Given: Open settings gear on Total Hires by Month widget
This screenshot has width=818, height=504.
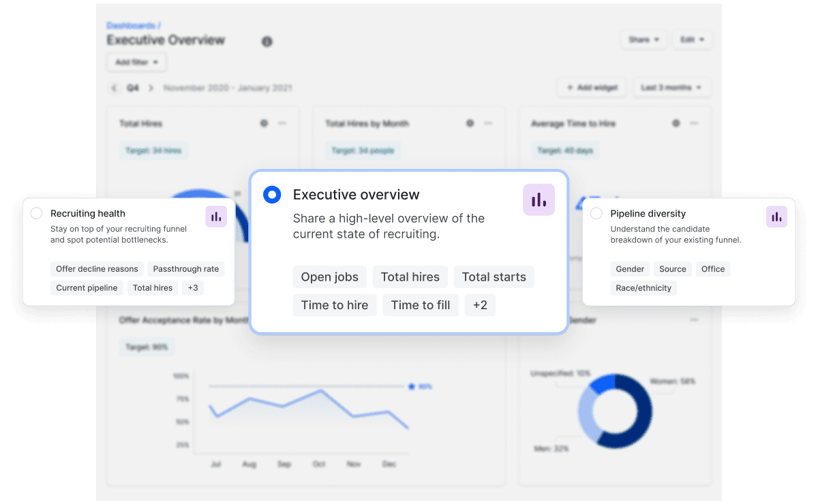Looking at the screenshot, I should pos(470,123).
